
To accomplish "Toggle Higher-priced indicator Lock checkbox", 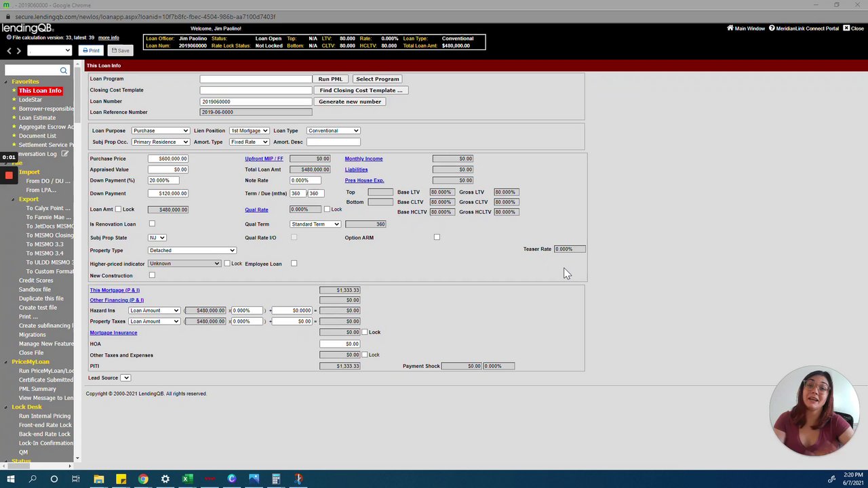I will [226, 264].
